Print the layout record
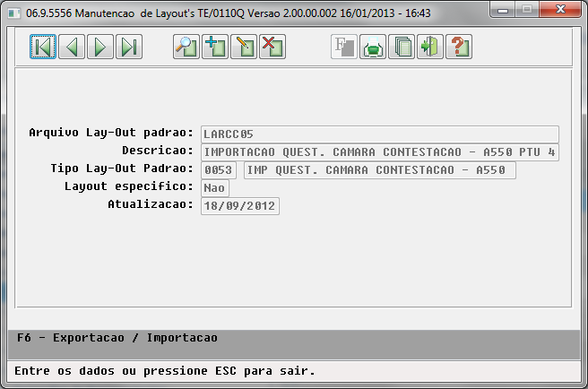This screenshot has height=389, width=588. (x=373, y=47)
